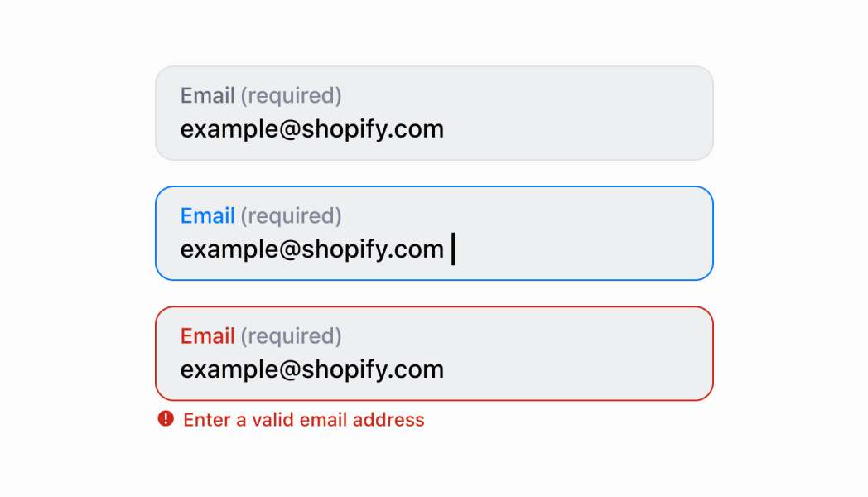Click the red error exclamation icon

(166, 419)
